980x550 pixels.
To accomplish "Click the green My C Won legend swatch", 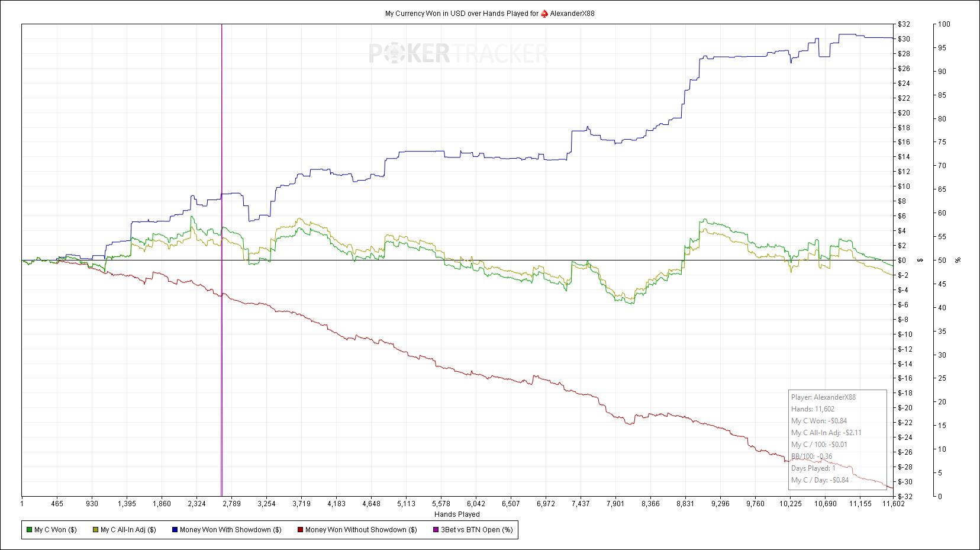I will tap(30, 530).
